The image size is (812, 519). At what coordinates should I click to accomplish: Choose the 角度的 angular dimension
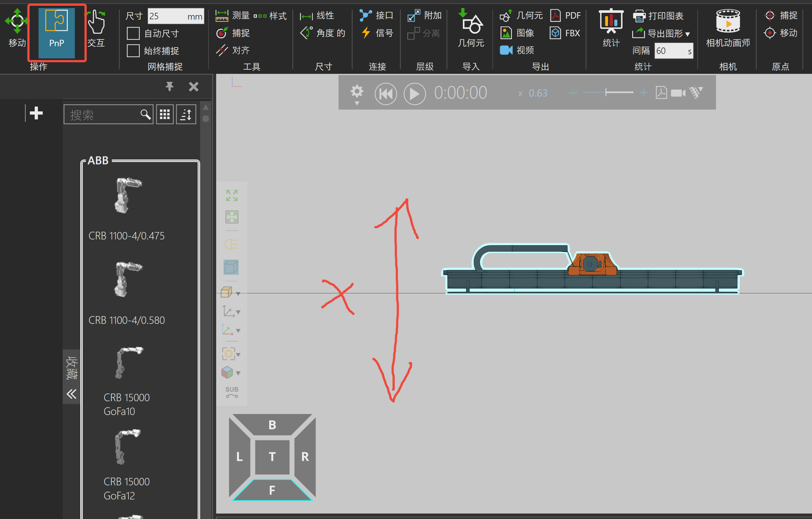323,33
